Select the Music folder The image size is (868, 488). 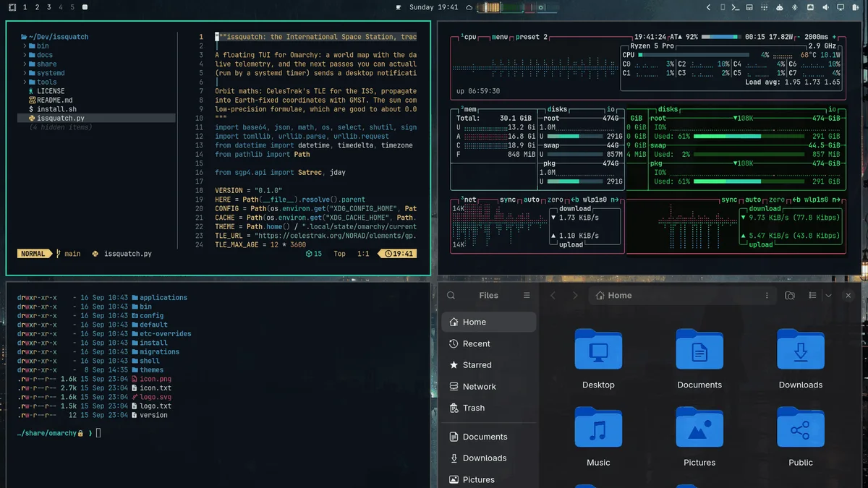click(598, 428)
